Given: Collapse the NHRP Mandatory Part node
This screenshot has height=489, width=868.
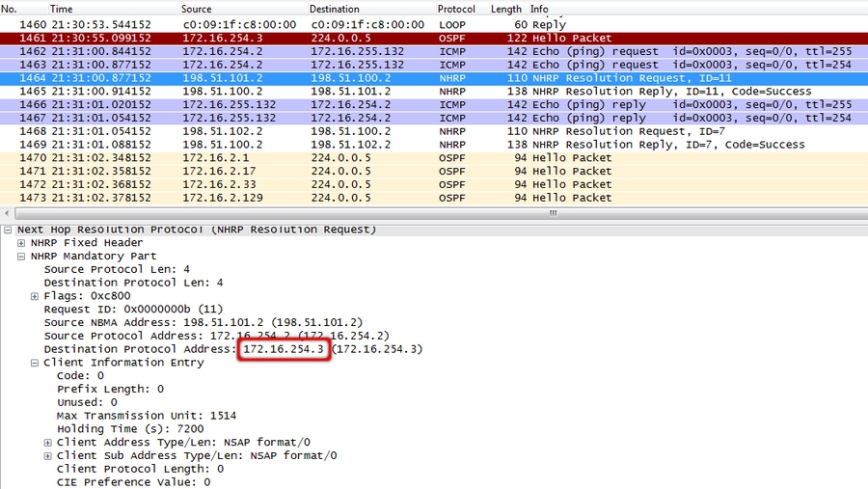Looking at the screenshot, I should coord(21,257).
